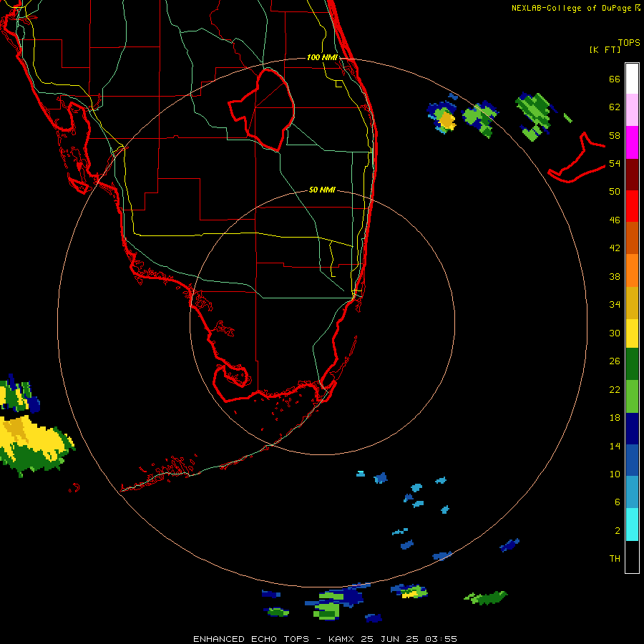Click the orange-core echo cell in the northeast
The image size is (644, 644).
[x=443, y=118]
